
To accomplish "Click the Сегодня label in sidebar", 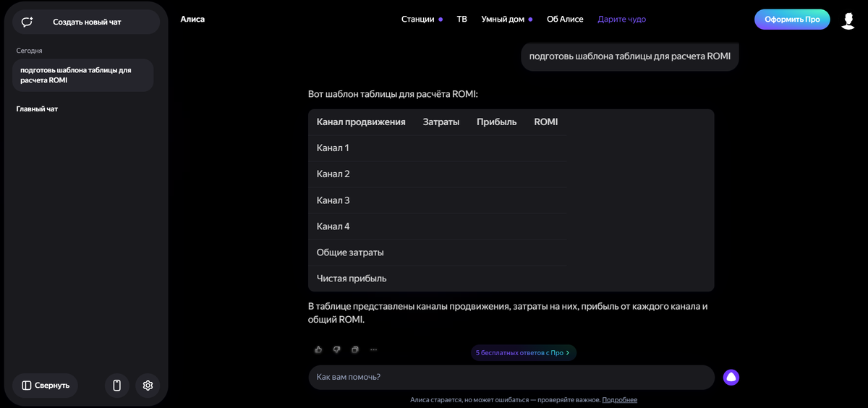I will [29, 51].
